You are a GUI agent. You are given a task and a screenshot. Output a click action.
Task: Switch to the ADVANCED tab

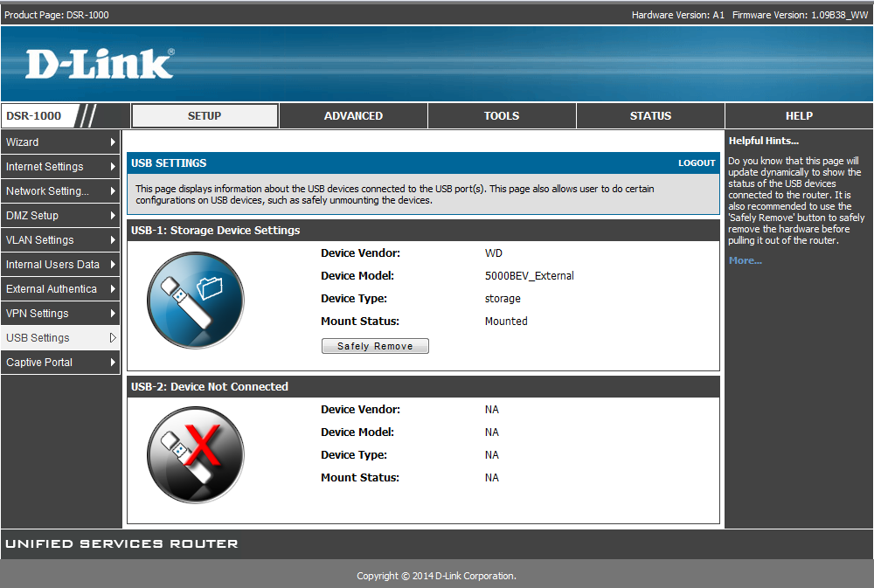pyautogui.click(x=353, y=116)
